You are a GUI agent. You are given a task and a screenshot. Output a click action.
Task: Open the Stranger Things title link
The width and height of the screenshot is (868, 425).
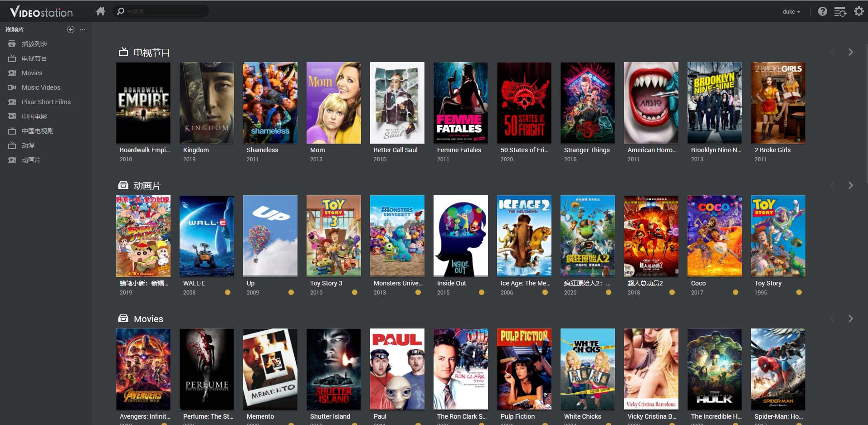pos(586,150)
